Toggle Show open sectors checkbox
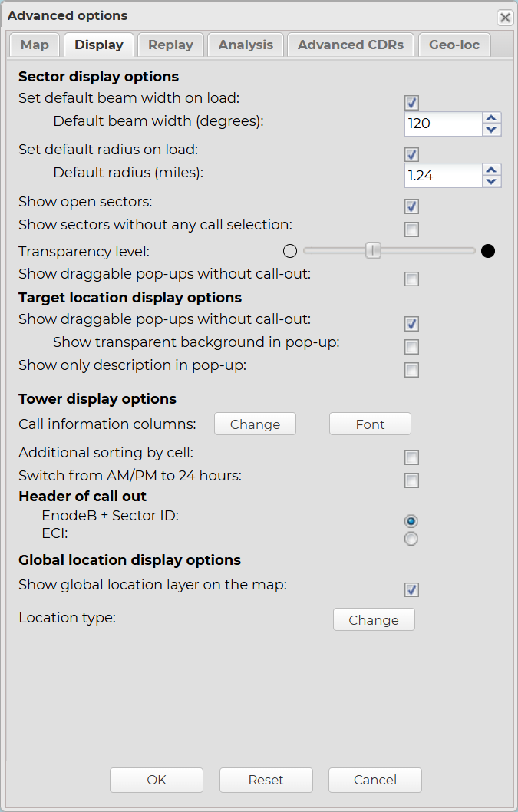The image size is (518, 812). click(412, 206)
